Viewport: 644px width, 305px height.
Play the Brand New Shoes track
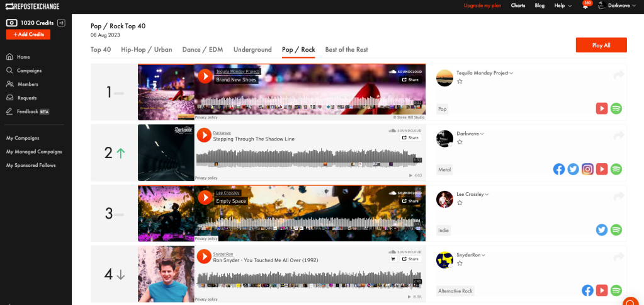pos(205,76)
